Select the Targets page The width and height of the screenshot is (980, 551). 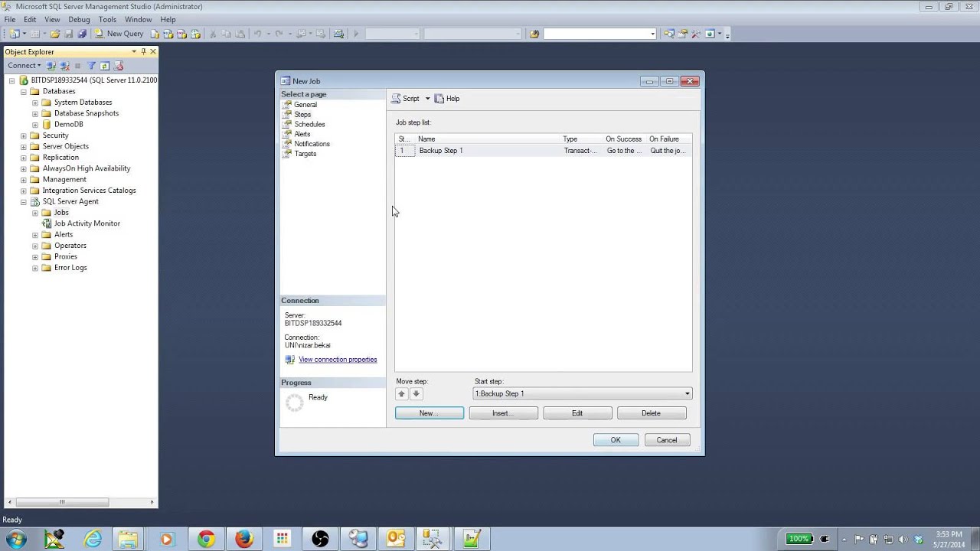305,154
